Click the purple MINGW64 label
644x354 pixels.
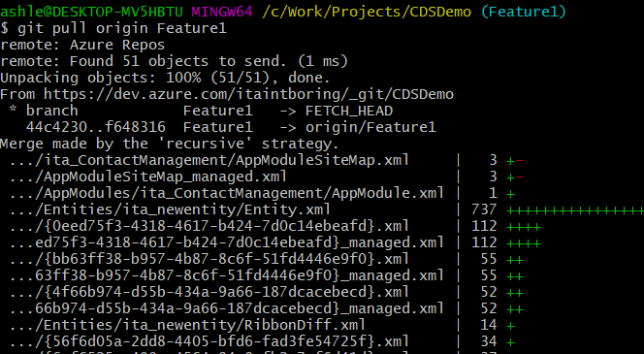pyautogui.click(x=222, y=12)
